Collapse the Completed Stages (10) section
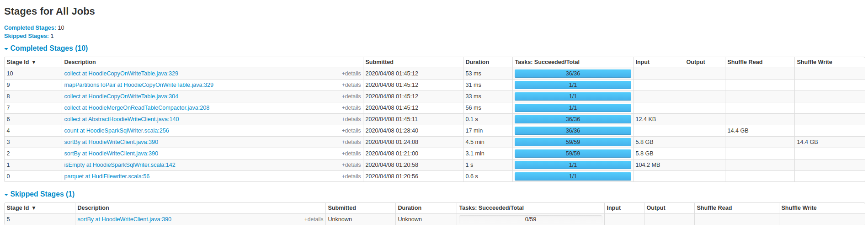Image resolution: width=868 pixels, height=234 pixels. point(46,48)
